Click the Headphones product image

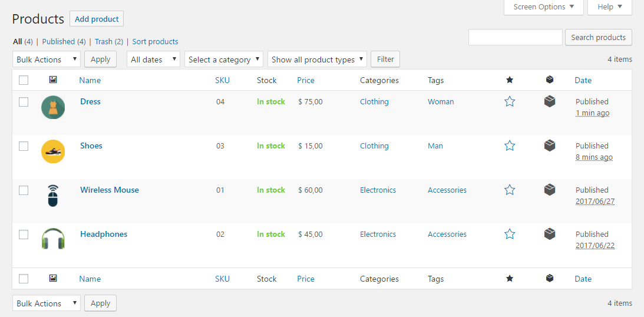coord(53,239)
